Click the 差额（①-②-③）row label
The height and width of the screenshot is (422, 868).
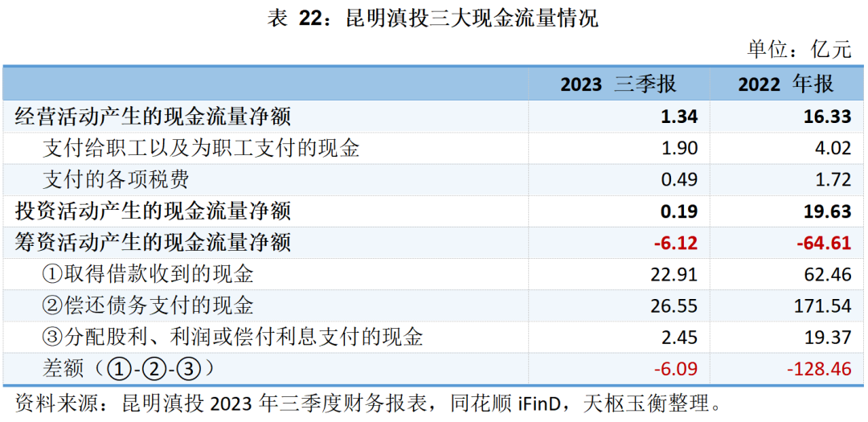coord(129,369)
